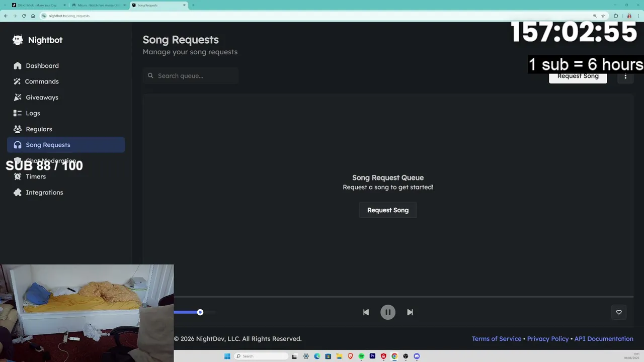Open the Dashboard page via its home icon
This screenshot has width=644, height=362.
click(x=18, y=66)
